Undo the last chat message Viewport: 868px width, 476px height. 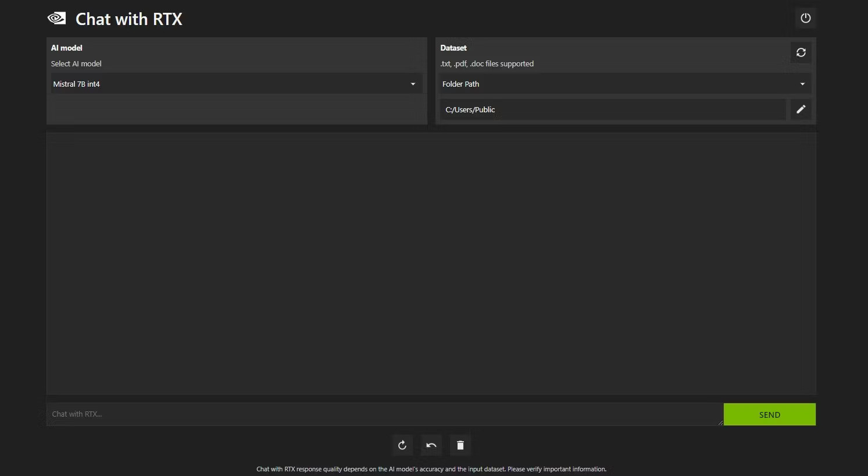[x=431, y=445]
